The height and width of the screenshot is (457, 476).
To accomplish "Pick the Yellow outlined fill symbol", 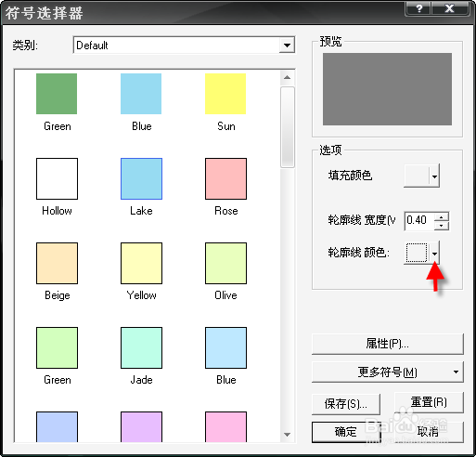I will (141, 263).
